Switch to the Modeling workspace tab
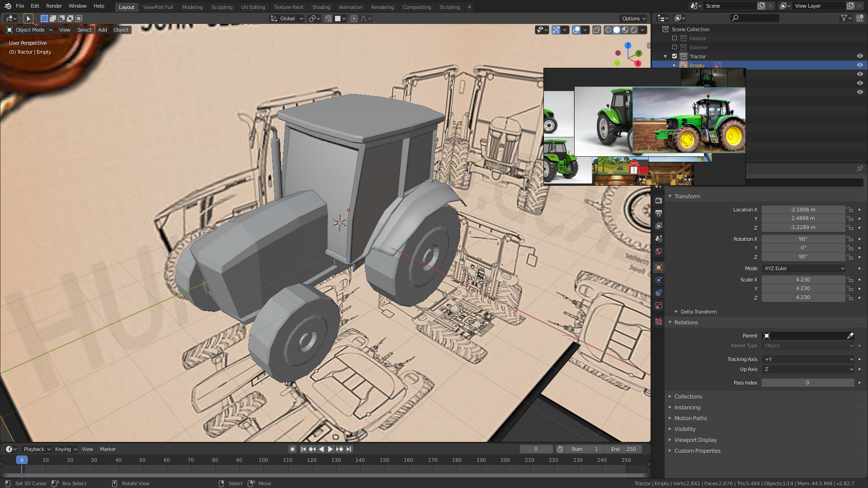This screenshot has width=868, height=488. coord(192,7)
